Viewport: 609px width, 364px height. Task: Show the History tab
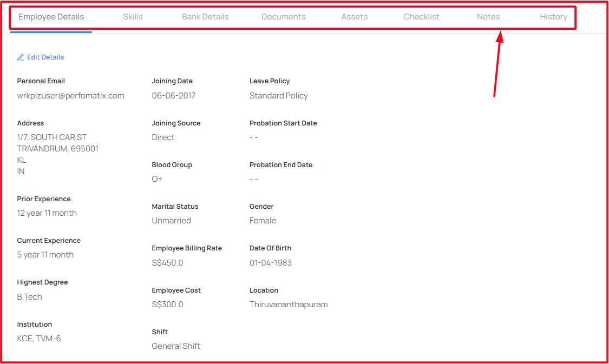coord(553,17)
